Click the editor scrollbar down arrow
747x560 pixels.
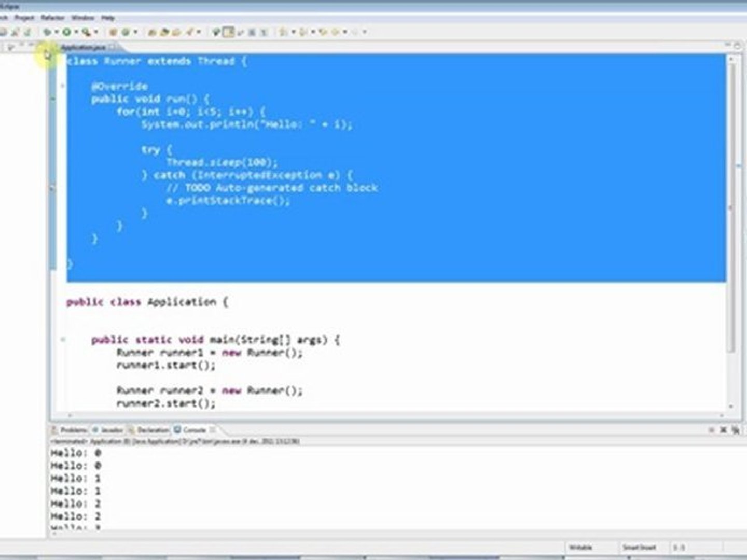731,407
